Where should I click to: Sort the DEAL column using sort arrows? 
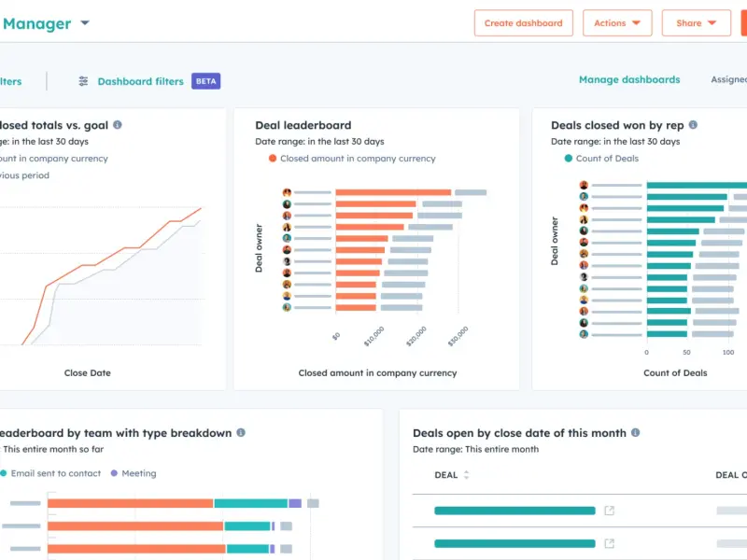pos(466,475)
